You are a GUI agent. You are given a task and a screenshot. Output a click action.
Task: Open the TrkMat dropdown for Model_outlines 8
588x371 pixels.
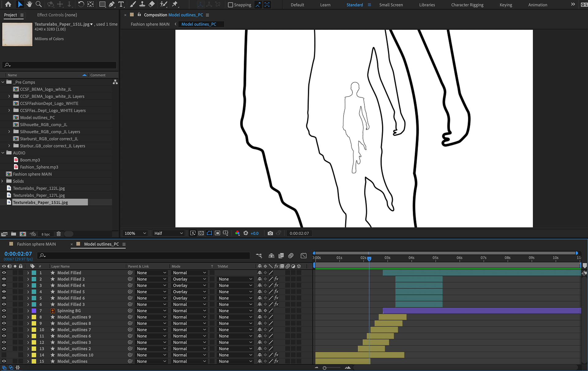[235, 323]
